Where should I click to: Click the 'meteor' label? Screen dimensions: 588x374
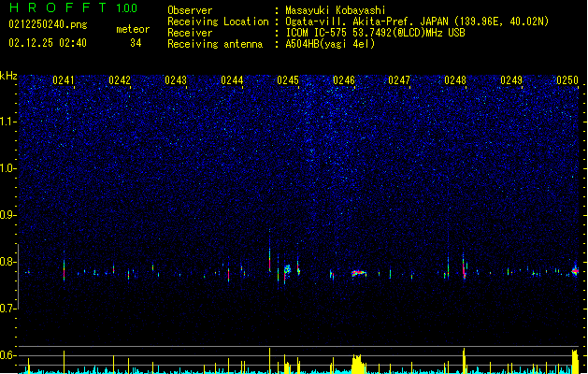tap(133, 29)
